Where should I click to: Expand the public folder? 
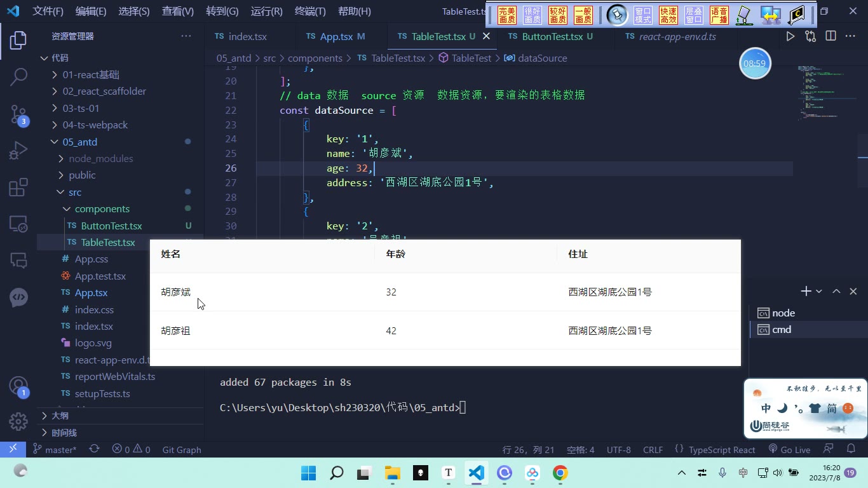pos(61,175)
